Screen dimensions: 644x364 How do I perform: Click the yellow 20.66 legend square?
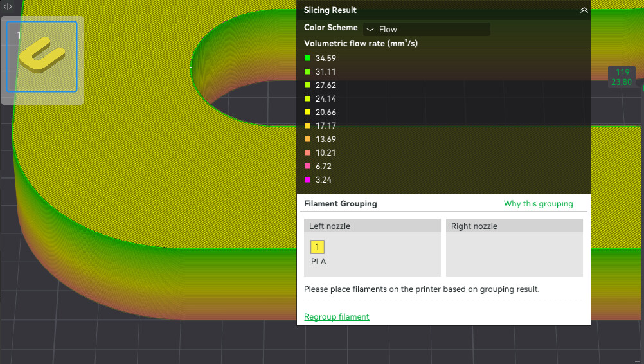[307, 112]
